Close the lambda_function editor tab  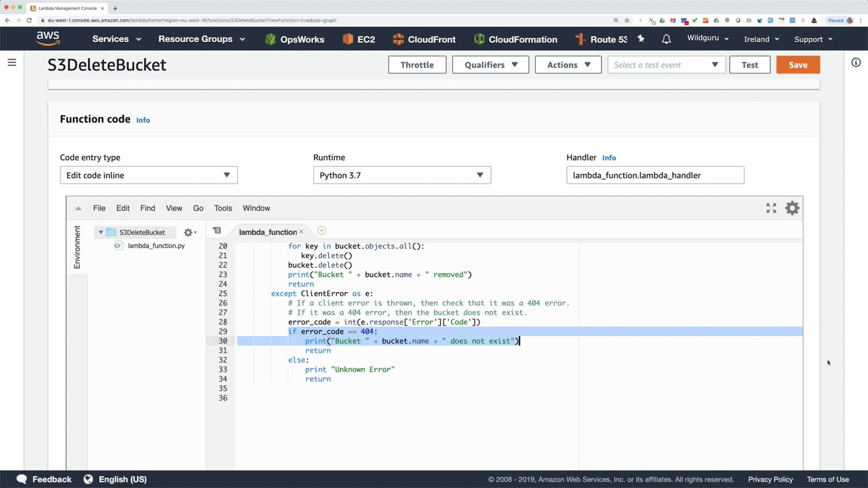(301, 232)
